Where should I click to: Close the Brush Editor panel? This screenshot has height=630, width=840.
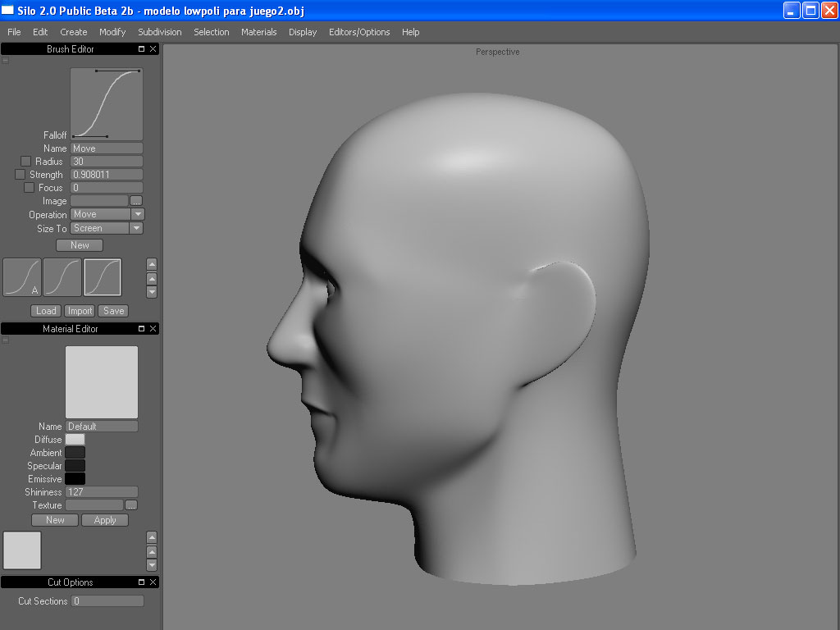(153, 49)
